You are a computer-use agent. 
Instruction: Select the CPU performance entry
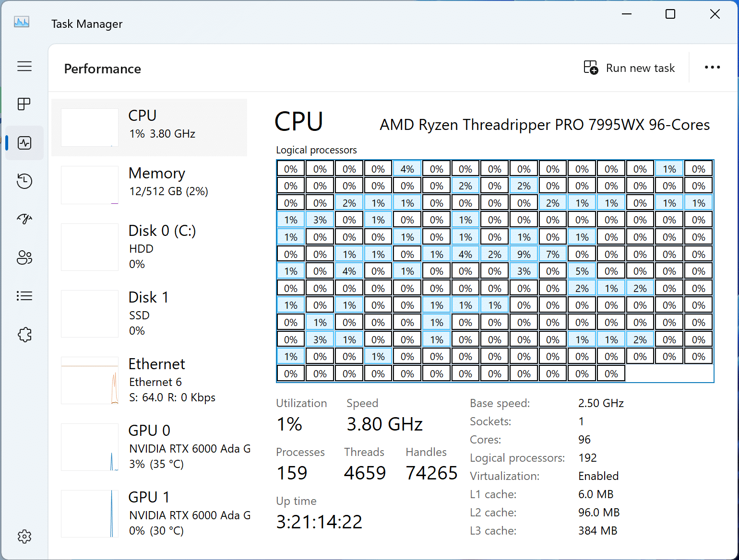[149, 128]
